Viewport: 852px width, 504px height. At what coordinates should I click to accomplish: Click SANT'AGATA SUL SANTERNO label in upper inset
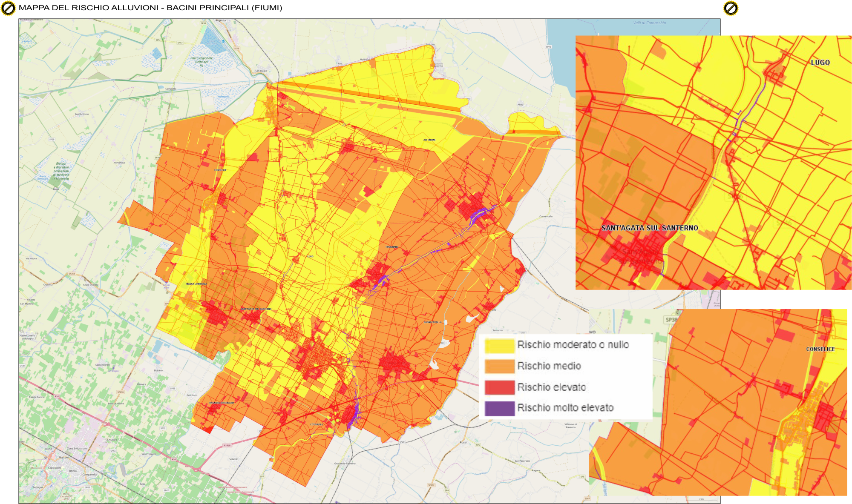650,228
